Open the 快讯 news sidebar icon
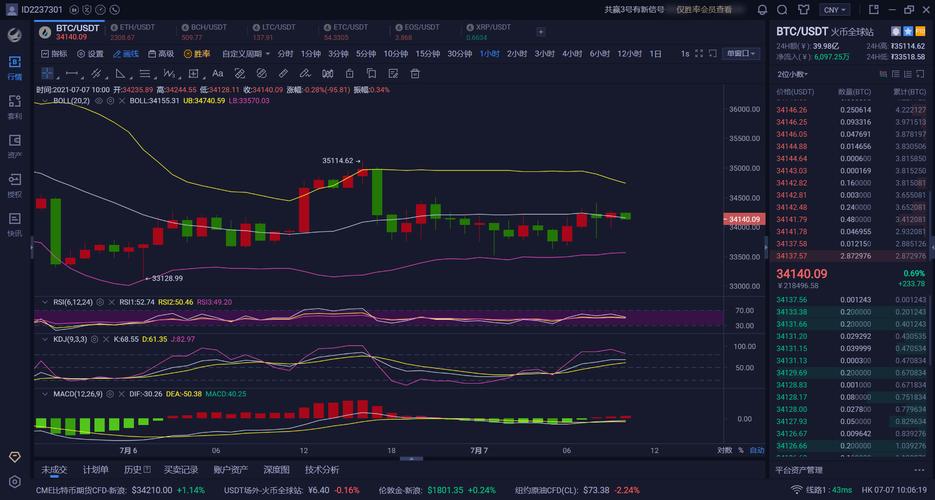 (15, 223)
